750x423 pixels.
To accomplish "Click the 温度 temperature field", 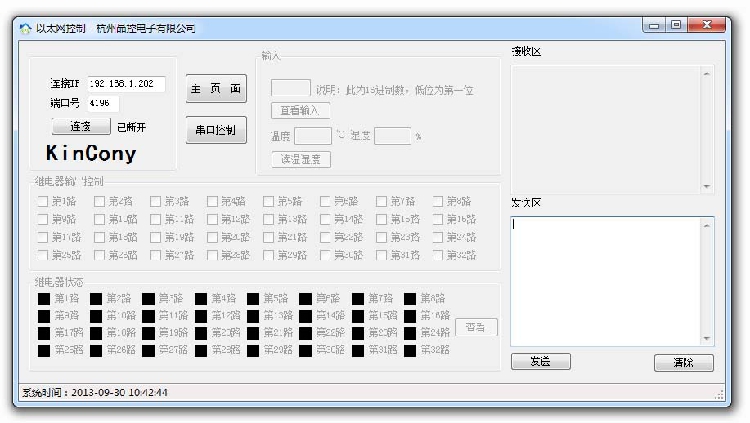I will tap(313, 136).
